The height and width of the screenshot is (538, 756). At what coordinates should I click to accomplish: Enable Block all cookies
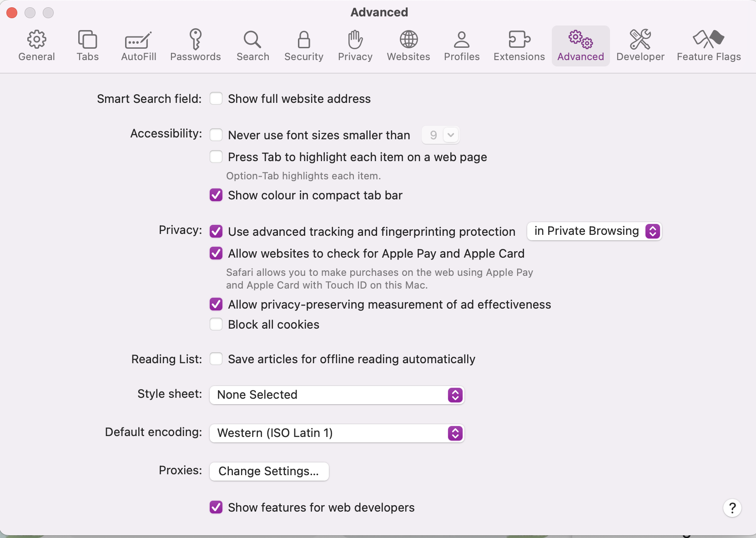pos(216,324)
